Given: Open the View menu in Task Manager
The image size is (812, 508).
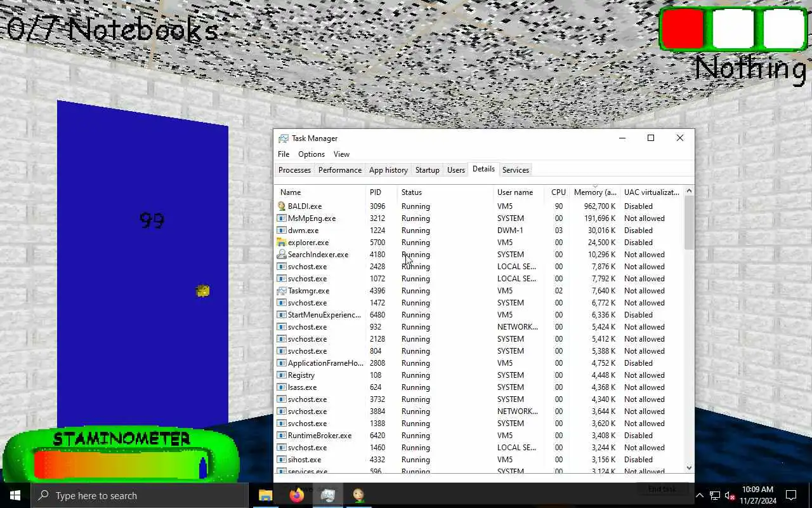Looking at the screenshot, I should 341,154.
